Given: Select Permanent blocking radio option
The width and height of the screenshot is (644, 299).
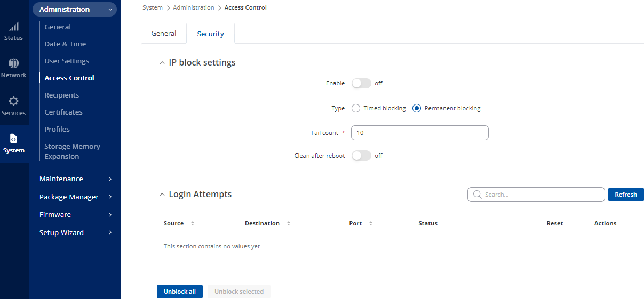Looking at the screenshot, I should coord(417,108).
